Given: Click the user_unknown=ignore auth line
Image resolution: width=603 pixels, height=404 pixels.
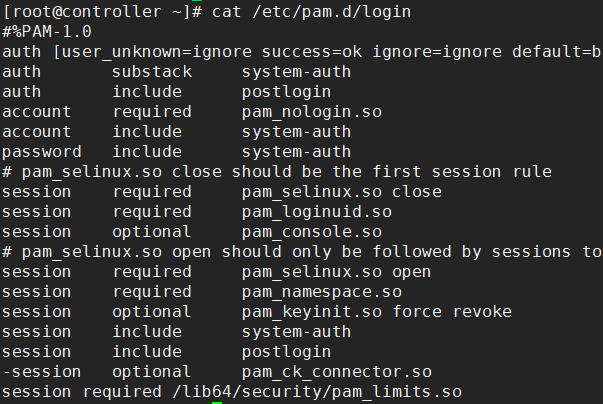Looking at the screenshot, I should pyautogui.click(x=302, y=52).
